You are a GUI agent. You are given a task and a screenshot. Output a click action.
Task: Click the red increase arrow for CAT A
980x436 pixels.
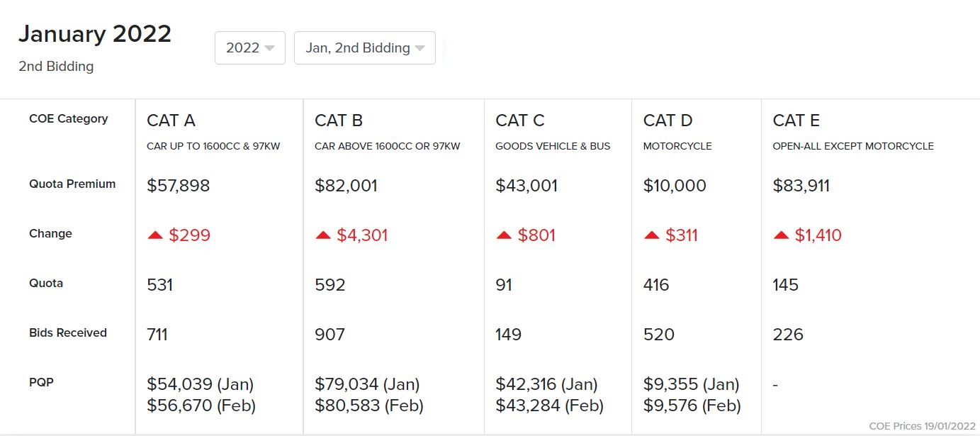pos(155,234)
